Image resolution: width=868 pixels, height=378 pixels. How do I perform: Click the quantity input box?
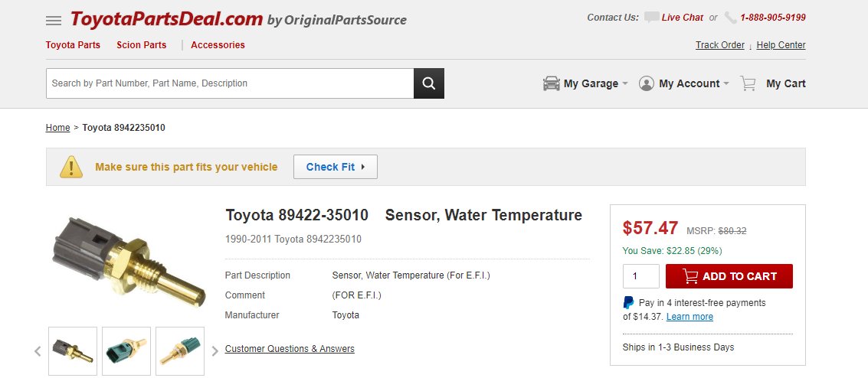point(641,276)
